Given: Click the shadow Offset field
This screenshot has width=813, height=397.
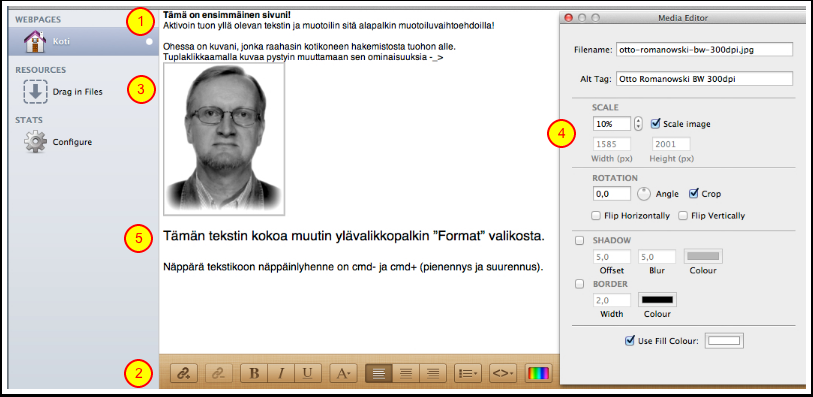Looking at the screenshot, I should click(x=612, y=257).
